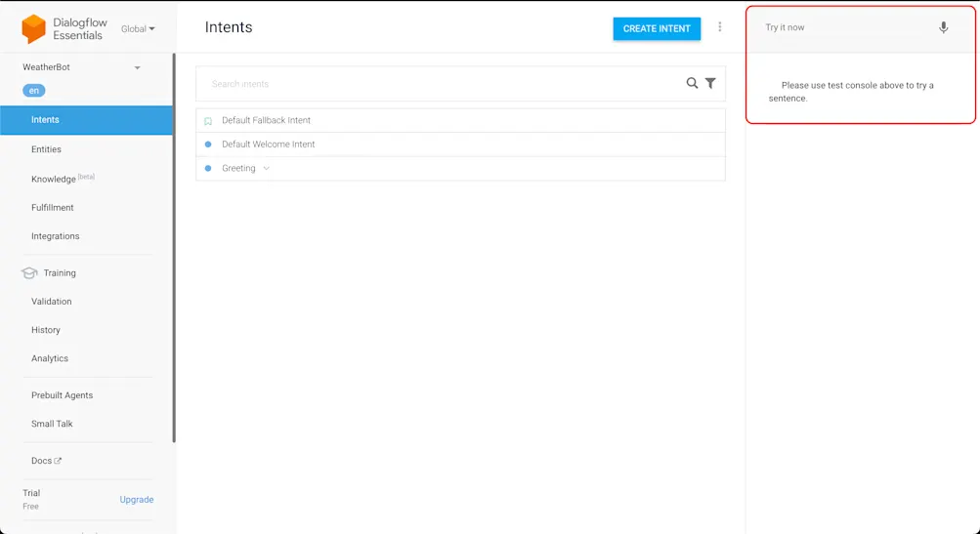Open the Docs external link
Screen dimensions: 980x534
coord(46,461)
